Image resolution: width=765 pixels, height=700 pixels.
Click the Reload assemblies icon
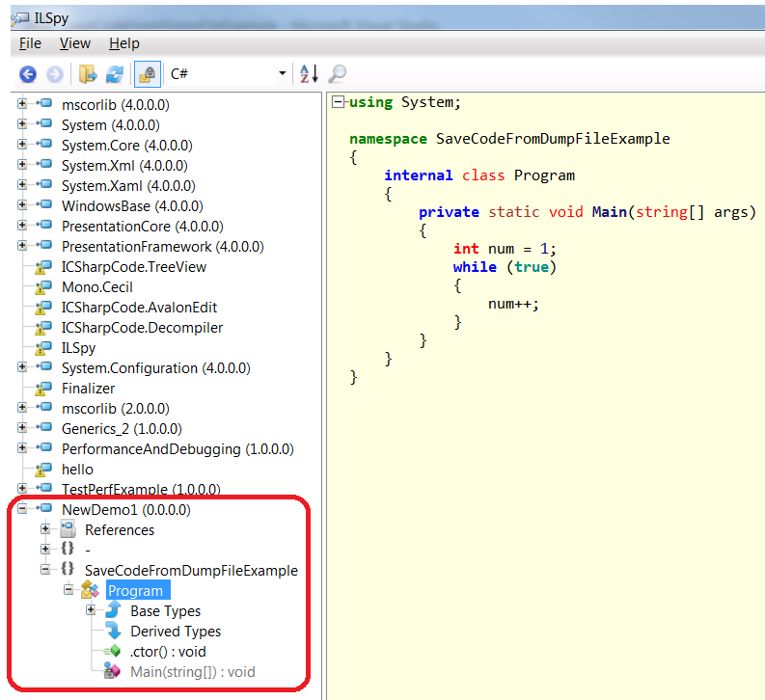(115, 74)
